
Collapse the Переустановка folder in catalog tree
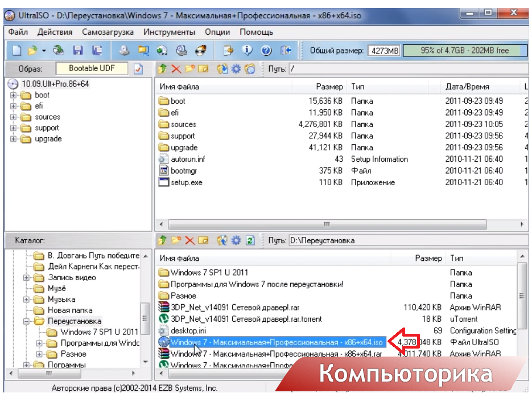point(26,321)
